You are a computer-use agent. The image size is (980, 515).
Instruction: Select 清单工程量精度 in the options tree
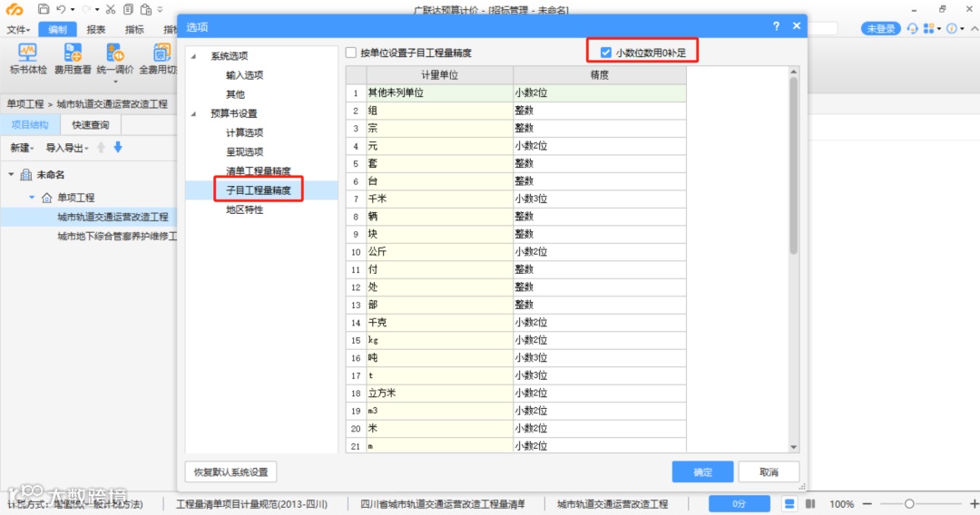[x=258, y=171]
